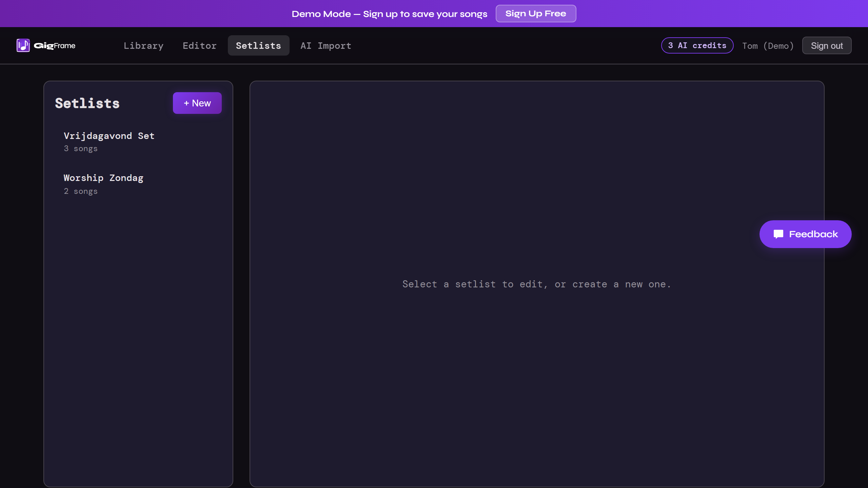Switch to the Library tab
The width and height of the screenshot is (868, 488).
click(x=143, y=45)
